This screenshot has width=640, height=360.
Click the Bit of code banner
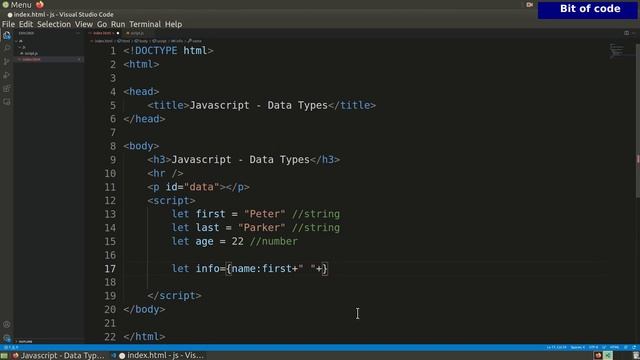pyautogui.click(x=588, y=10)
